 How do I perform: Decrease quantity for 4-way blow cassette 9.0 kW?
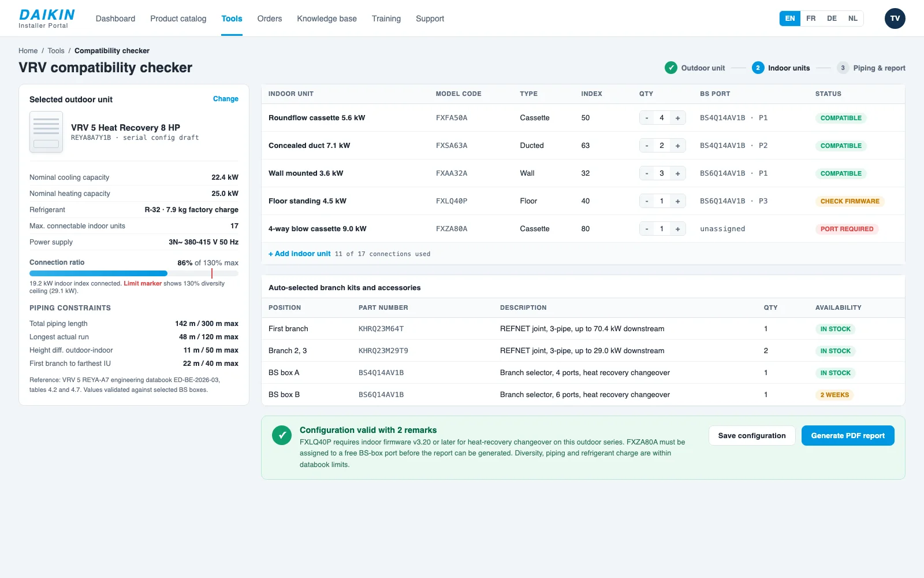pyautogui.click(x=647, y=229)
